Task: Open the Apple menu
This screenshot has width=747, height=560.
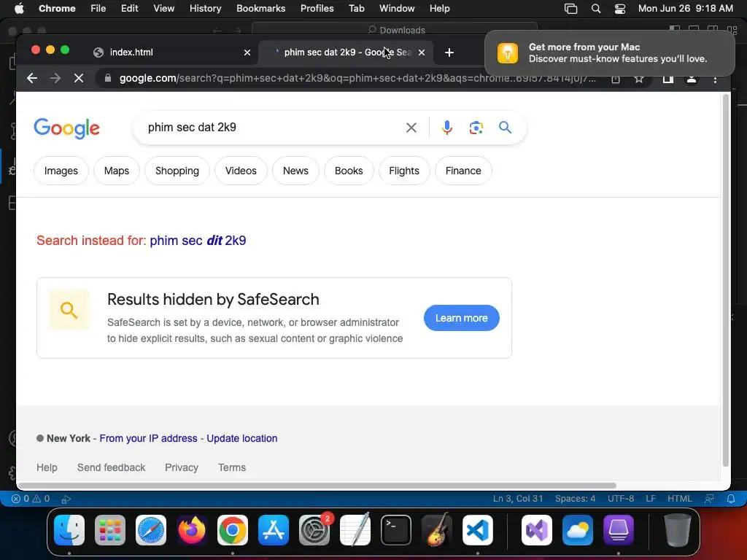Action: [x=19, y=9]
